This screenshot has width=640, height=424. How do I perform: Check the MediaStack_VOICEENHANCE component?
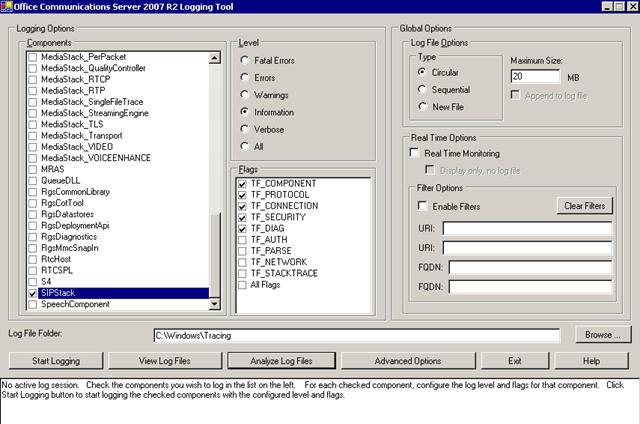(x=33, y=158)
